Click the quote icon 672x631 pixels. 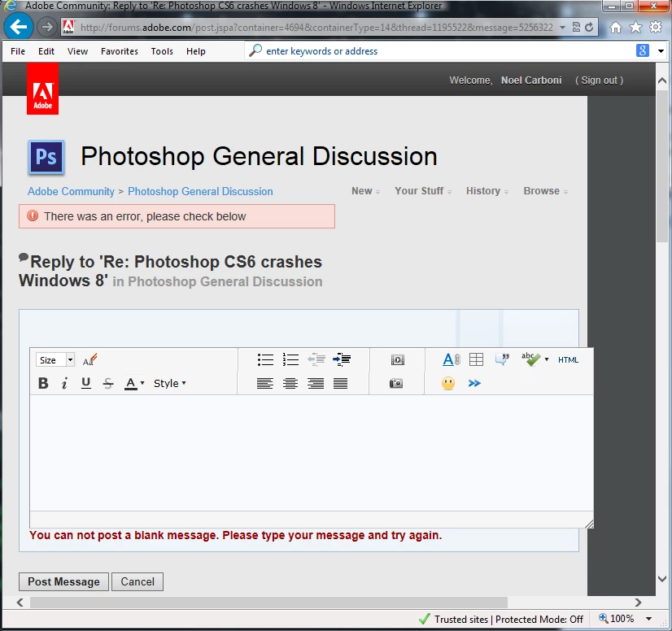pos(502,359)
